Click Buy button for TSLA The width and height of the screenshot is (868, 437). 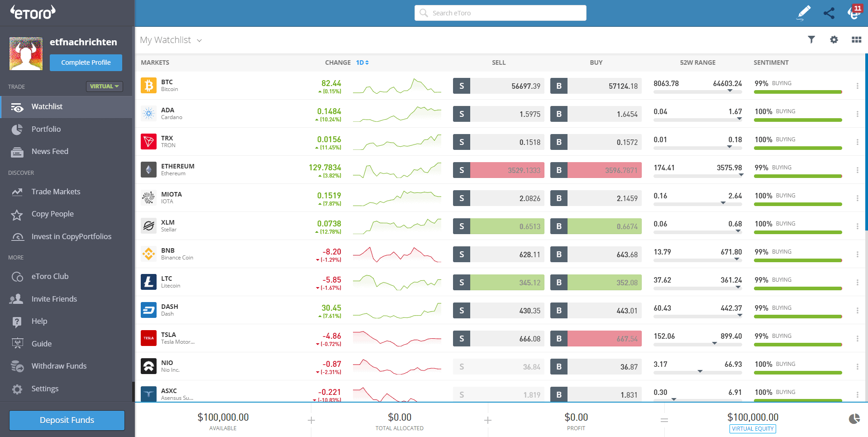[596, 339]
